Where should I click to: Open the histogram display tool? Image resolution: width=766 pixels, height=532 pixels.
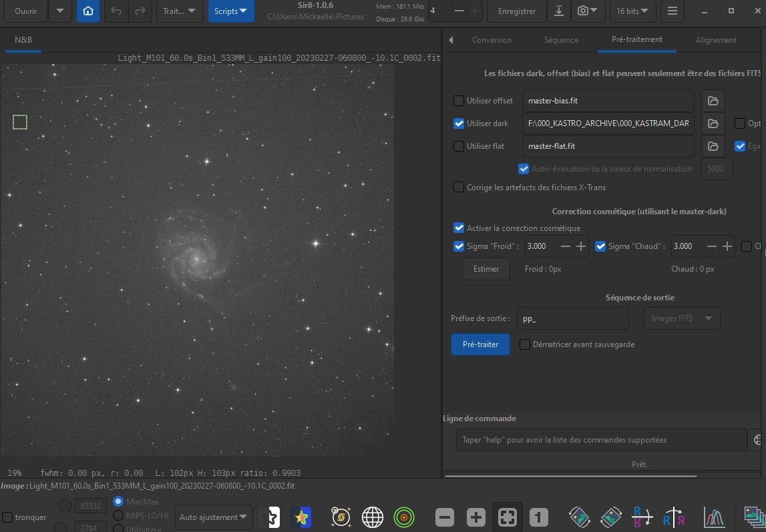[x=714, y=516]
